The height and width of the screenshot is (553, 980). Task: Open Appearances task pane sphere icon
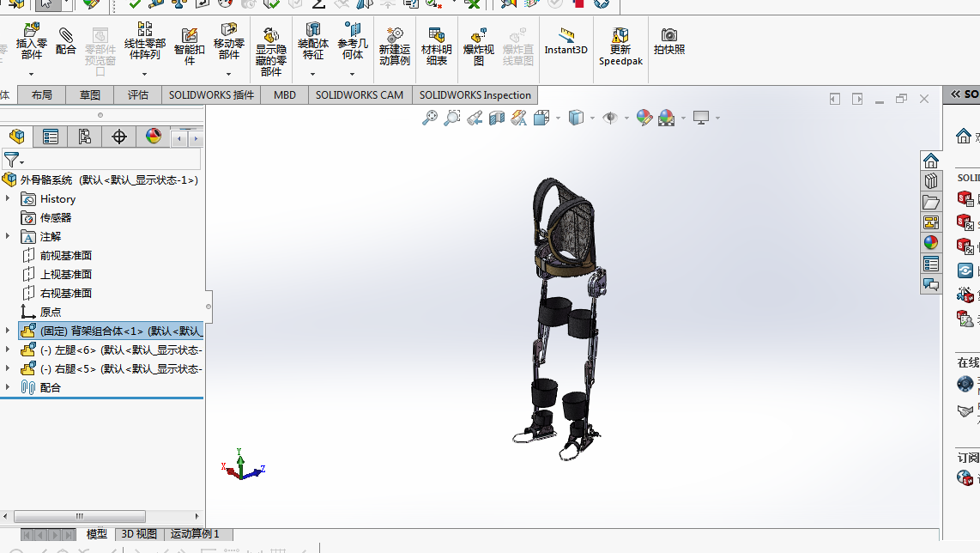pos(930,243)
